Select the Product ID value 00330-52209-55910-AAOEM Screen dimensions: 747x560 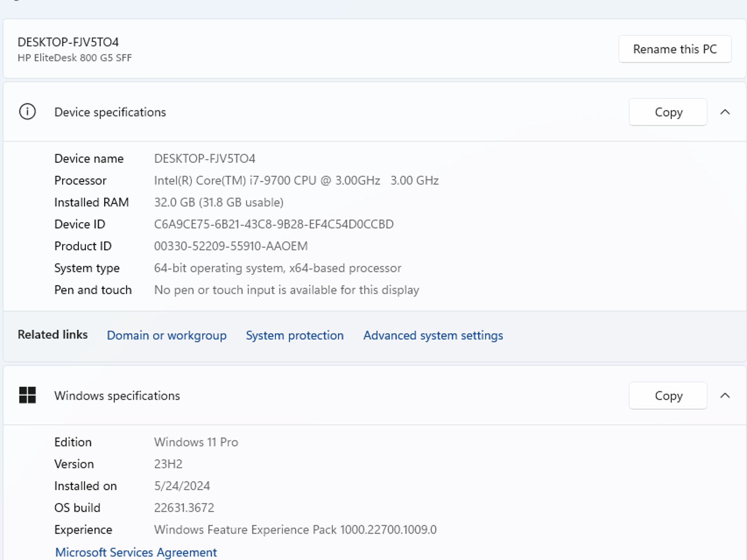click(231, 246)
